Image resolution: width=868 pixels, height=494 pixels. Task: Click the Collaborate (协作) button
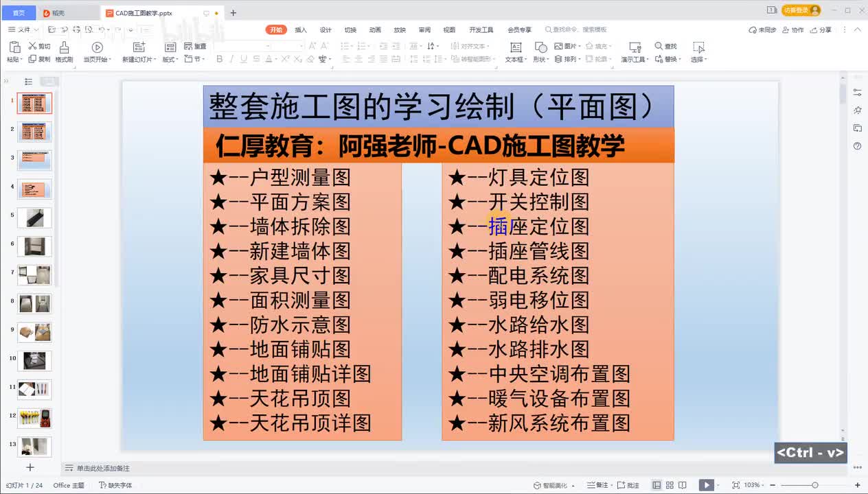pyautogui.click(x=793, y=30)
